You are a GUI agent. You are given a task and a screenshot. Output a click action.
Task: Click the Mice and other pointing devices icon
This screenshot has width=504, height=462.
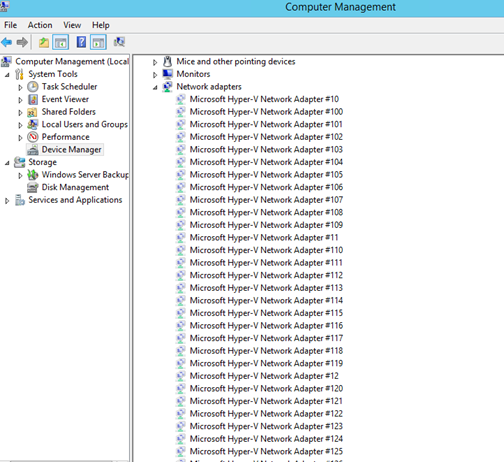pyautogui.click(x=167, y=61)
